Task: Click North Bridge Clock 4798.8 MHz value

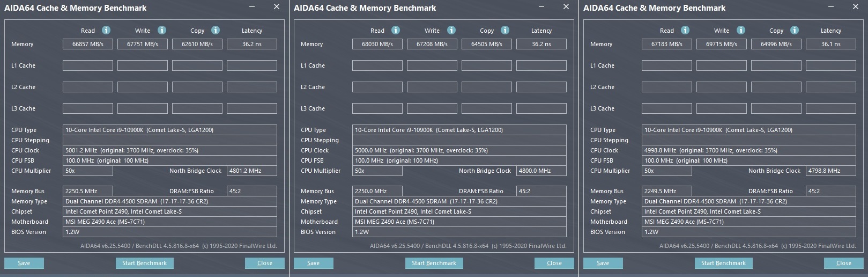Action: [831, 171]
